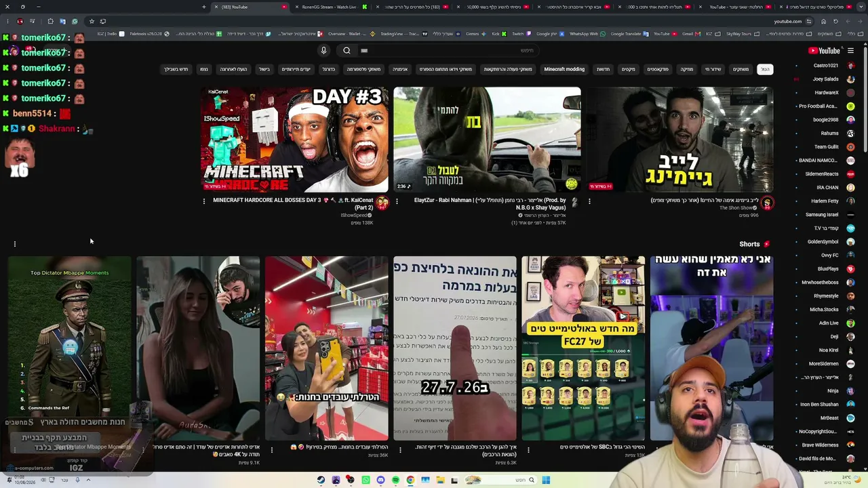Viewport: 868px width, 488px height.
Task: Open options for the FC27 Ultimate Team short
Action: tap(528, 449)
